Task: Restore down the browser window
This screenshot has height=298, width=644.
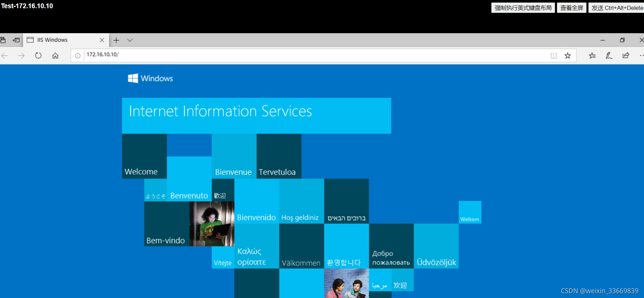Action: point(622,40)
